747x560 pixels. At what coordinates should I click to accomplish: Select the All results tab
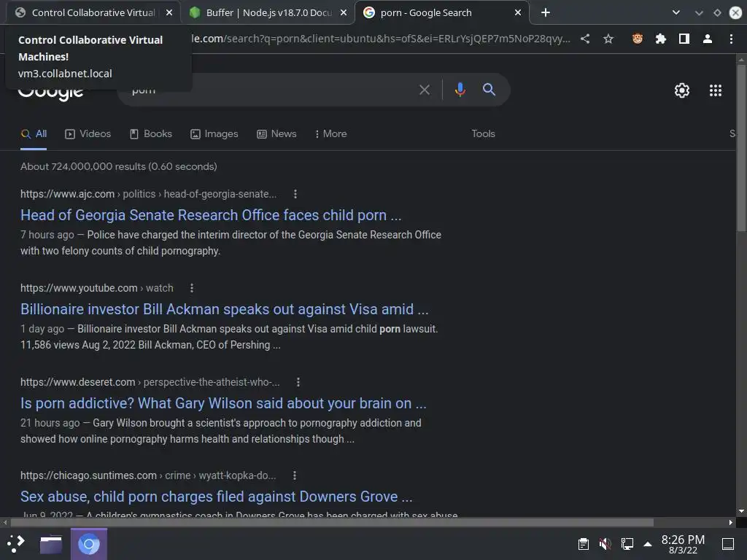(34, 134)
